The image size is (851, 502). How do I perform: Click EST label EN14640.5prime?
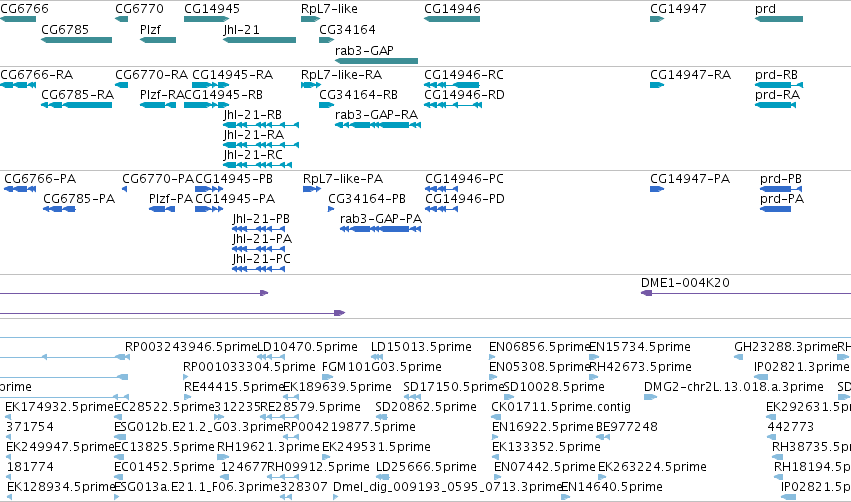coord(612,487)
